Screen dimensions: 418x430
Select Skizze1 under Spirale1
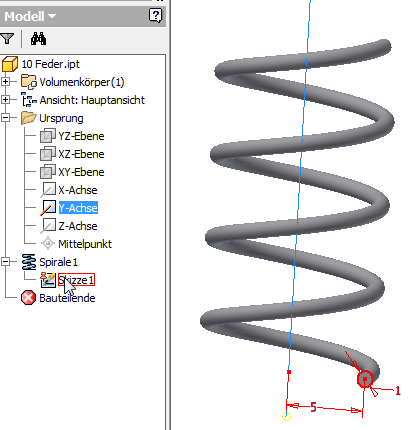[76, 280]
